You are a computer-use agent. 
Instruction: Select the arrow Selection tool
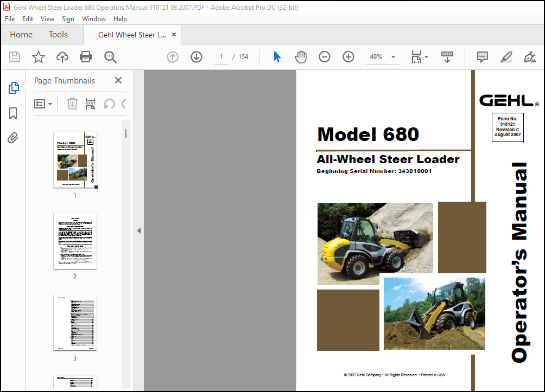point(277,57)
